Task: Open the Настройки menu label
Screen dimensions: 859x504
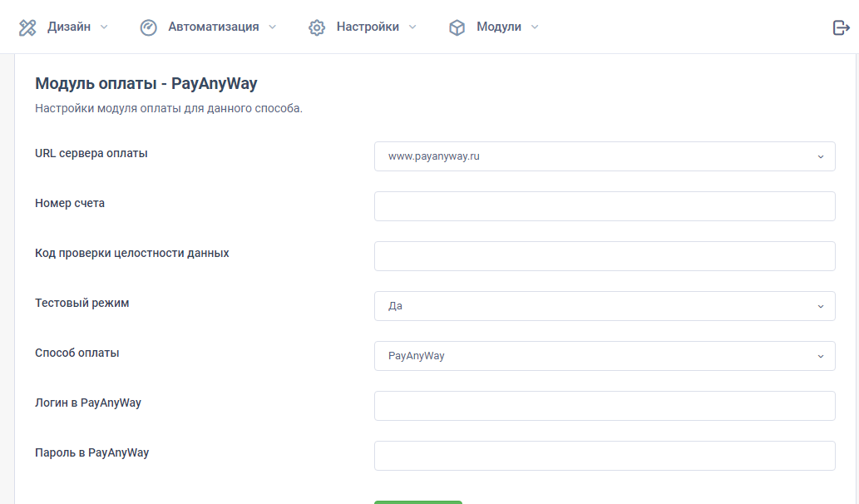Action: [x=368, y=27]
